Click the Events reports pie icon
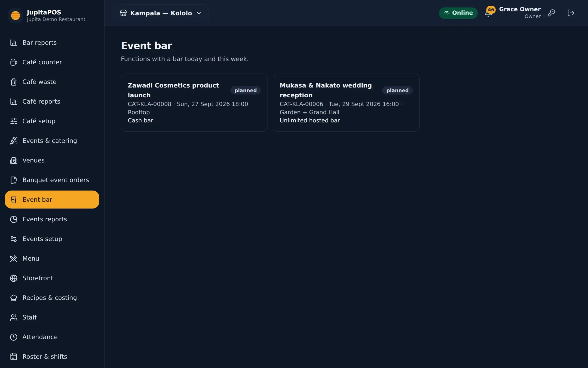The height and width of the screenshot is (368, 588). [14, 219]
